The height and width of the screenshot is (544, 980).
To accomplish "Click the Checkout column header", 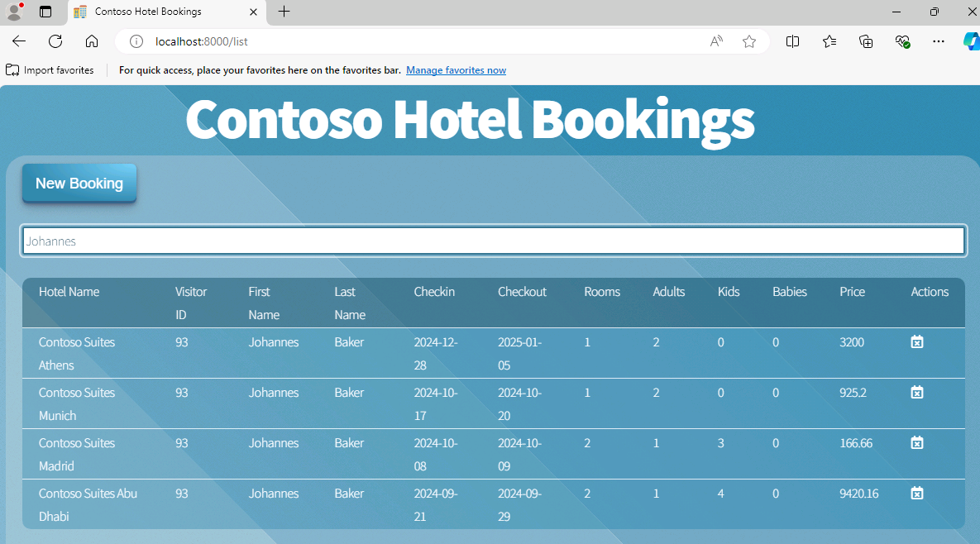I will pos(522,292).
